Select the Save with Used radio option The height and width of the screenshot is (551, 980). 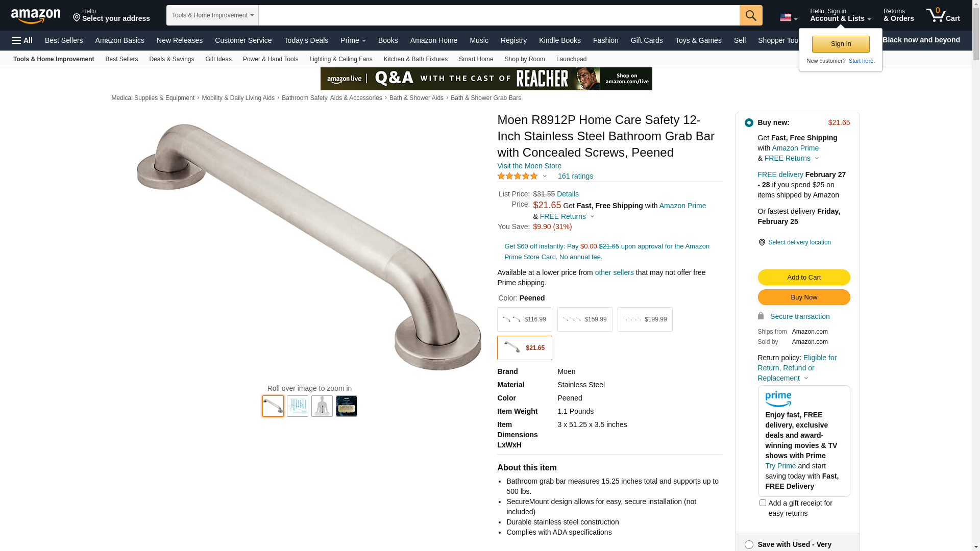point(749,545)
